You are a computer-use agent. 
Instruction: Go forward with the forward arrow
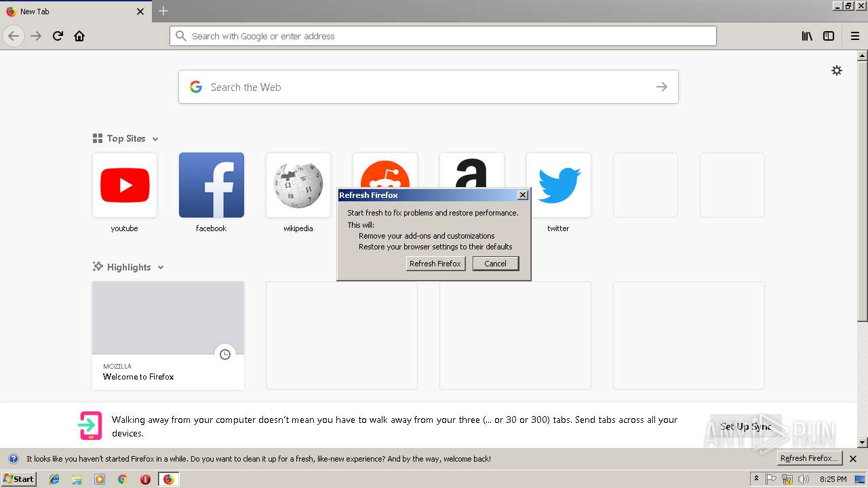click(x=37, y=36)
